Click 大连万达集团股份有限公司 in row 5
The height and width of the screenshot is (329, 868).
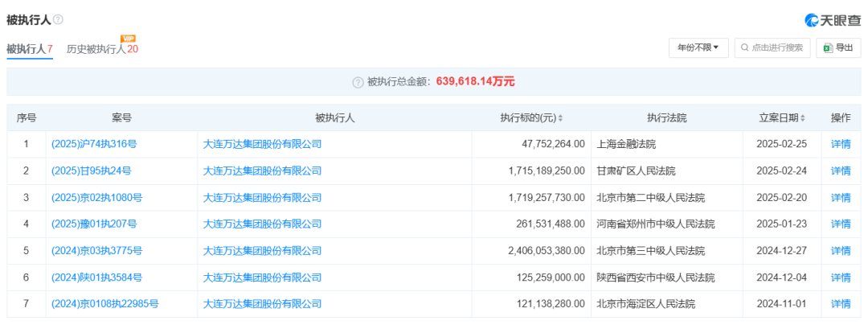point(262,250)
